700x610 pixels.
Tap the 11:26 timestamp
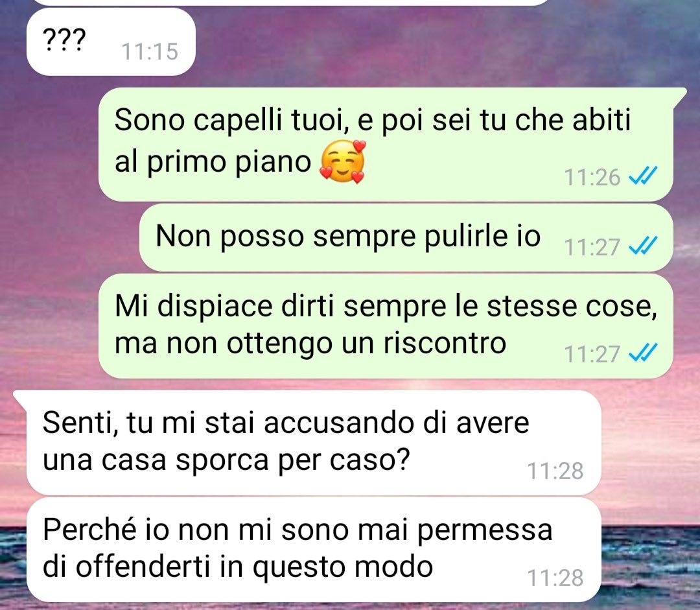coord(592,177)
